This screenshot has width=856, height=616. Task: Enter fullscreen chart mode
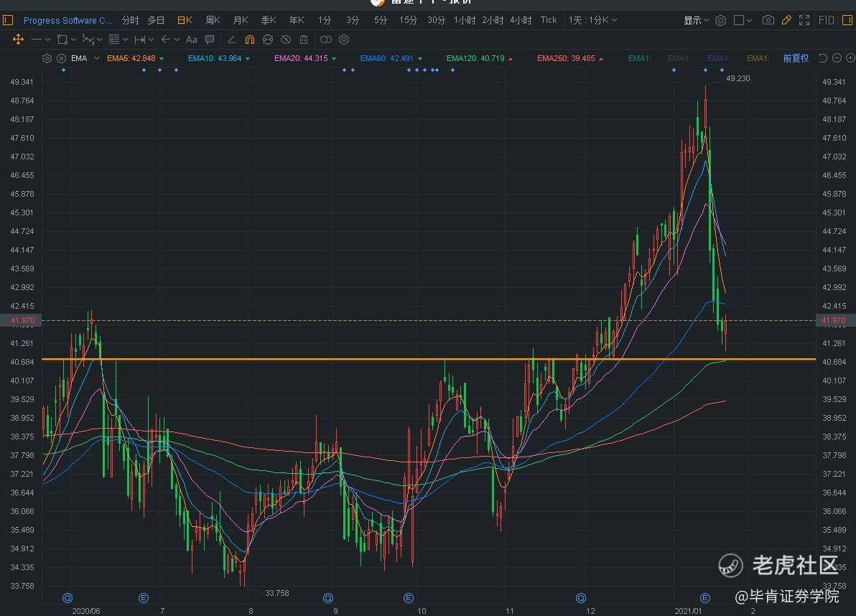pyautogui.click(x=804, y=20)
